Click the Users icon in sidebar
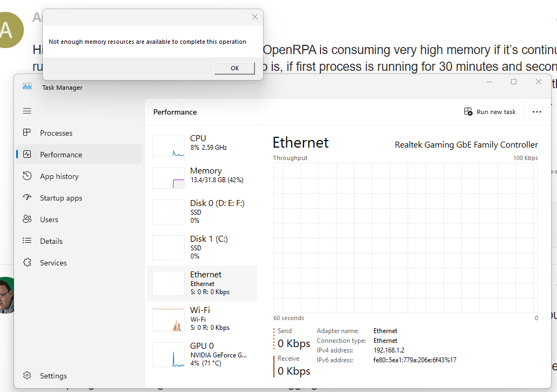 tap(27, 220)
